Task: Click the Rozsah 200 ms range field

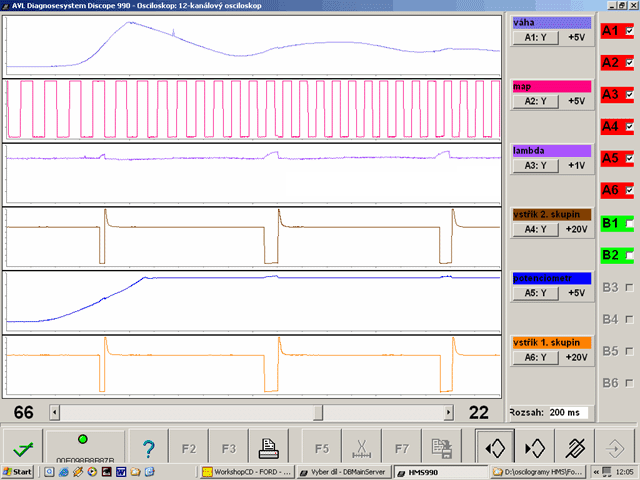Action: pos(568,413)
